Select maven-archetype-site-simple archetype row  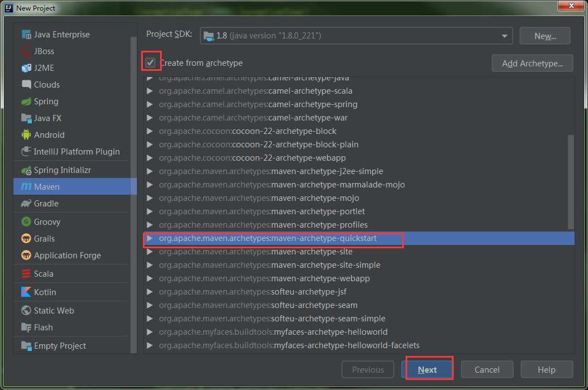click(359, 265)
